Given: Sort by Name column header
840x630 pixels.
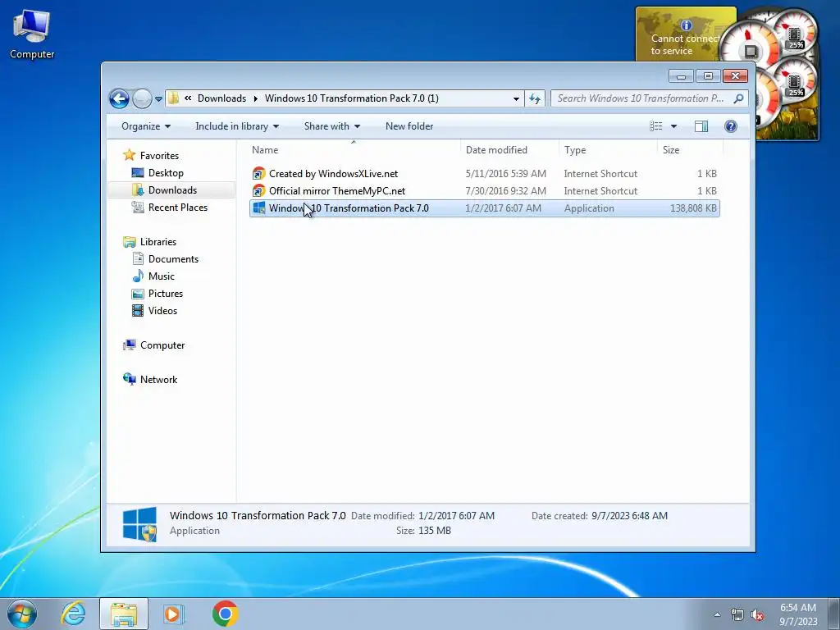Looking at the screenshot, I should click(354, 150).
